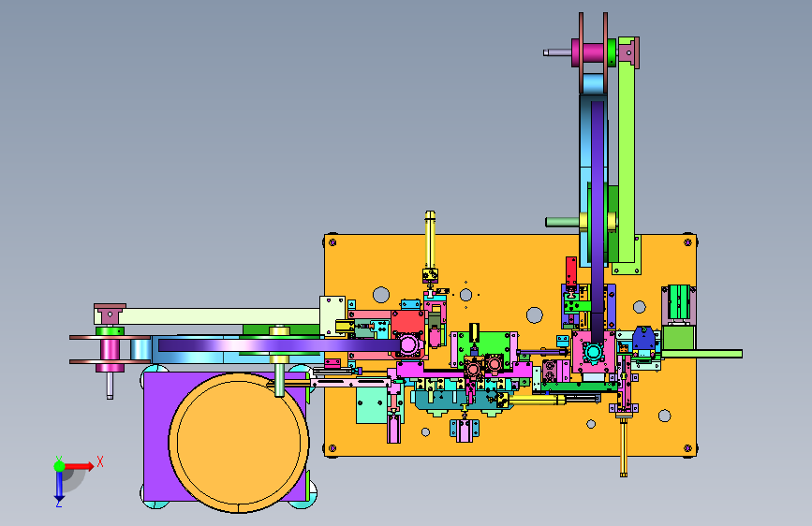Select the large orange circular disc

(x=239, y=443)
